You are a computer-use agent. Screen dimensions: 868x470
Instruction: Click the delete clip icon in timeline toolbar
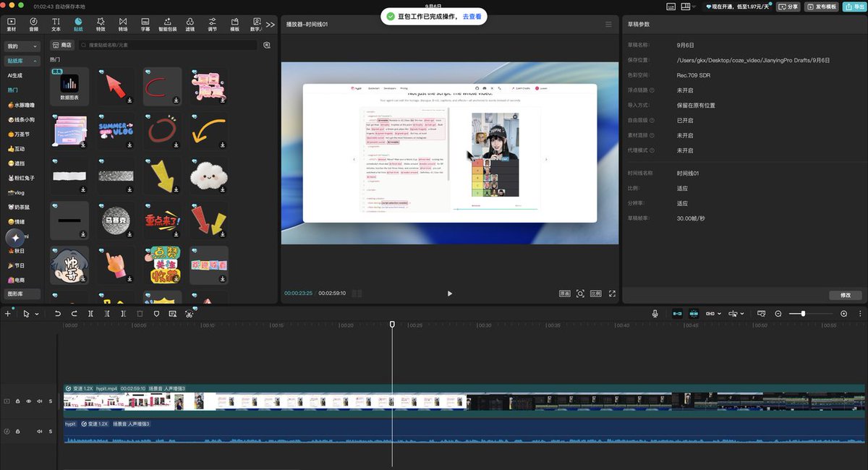[x=140, y=314]
